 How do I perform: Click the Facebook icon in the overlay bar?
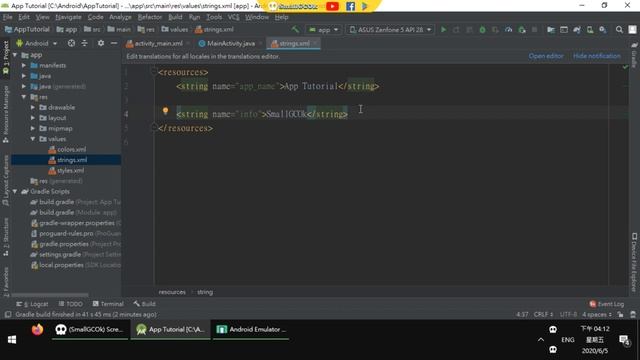coord(350,6)
